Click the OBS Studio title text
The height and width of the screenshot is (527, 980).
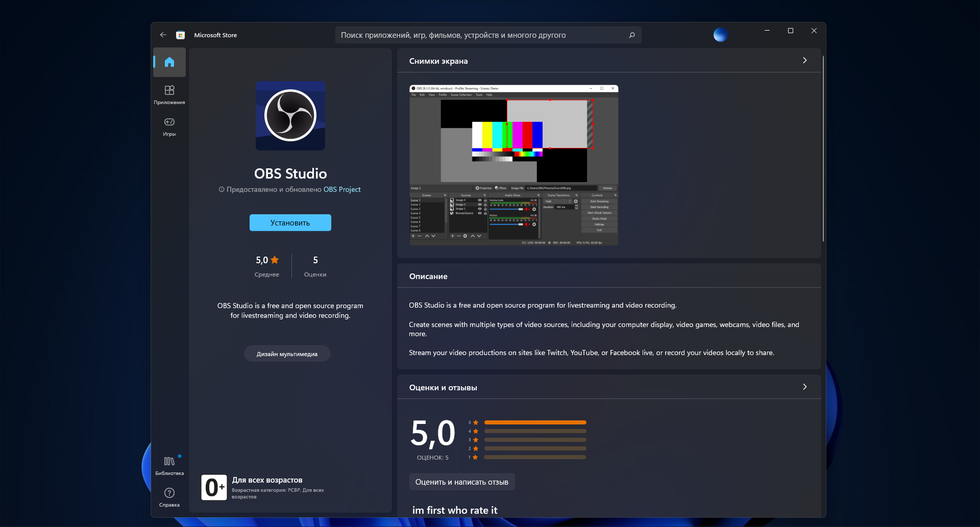(x=290, y=173)
